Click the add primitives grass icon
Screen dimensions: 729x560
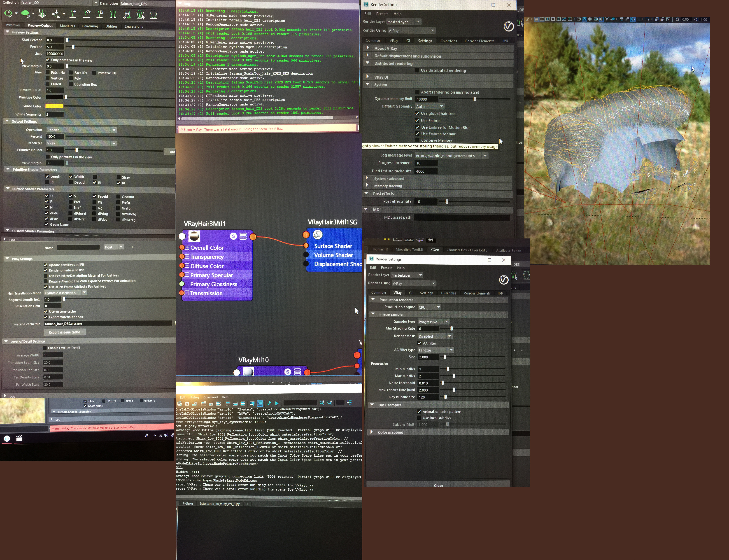42,14
